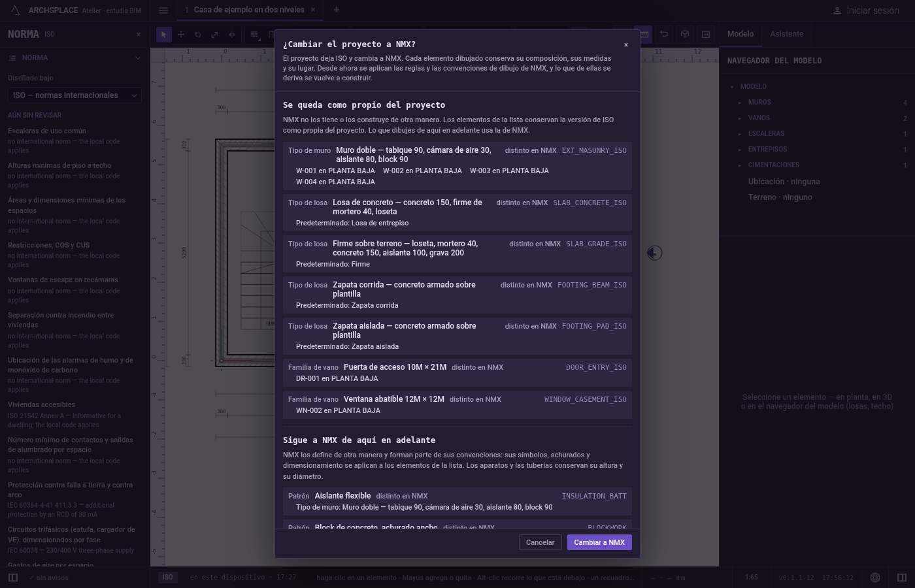Image resolution: width=915 pixels, height=588 pixels.
Task: Expand the ESCALERAS tree node
Action: point(740,134)
